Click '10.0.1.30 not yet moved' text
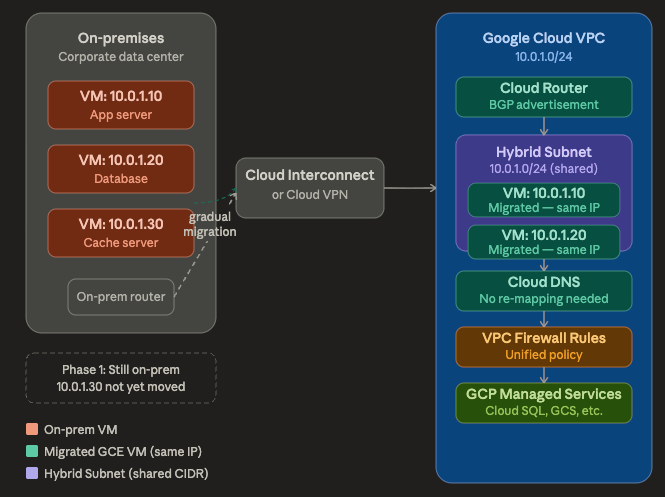 [121, 387]
